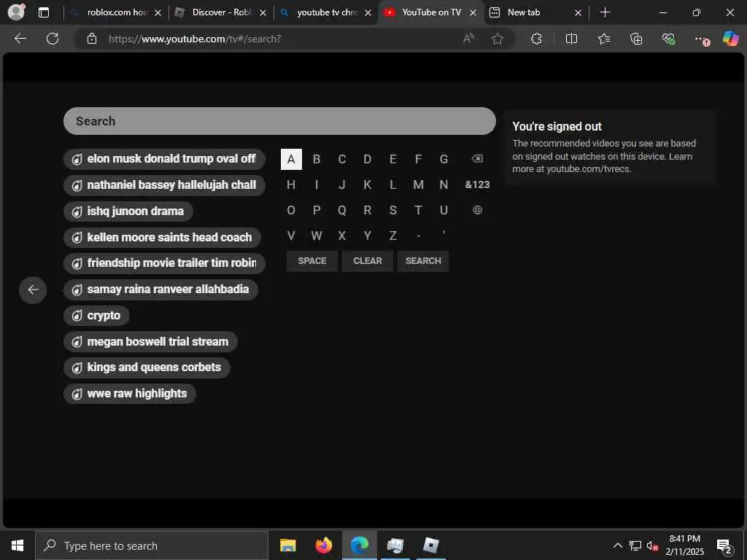Open the Collections icon
747x560 pixels.
click(636, 39)
